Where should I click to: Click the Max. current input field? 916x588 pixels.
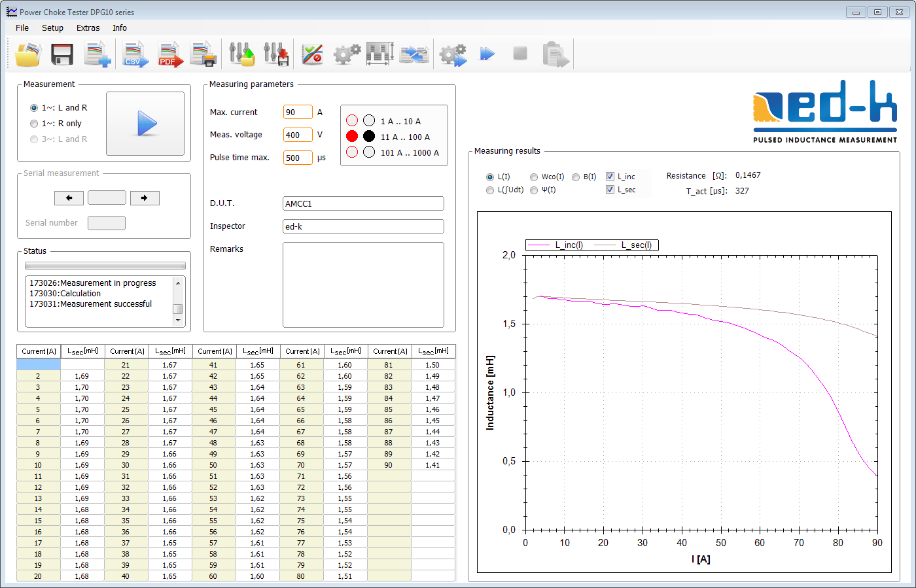point(298,112)
